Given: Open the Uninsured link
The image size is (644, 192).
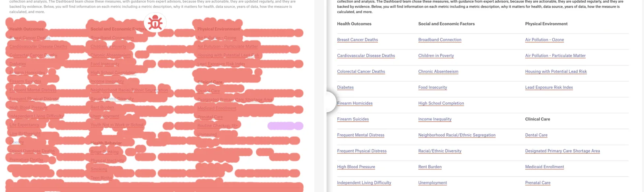Looking at the screenshot, I should pos(207,135).
